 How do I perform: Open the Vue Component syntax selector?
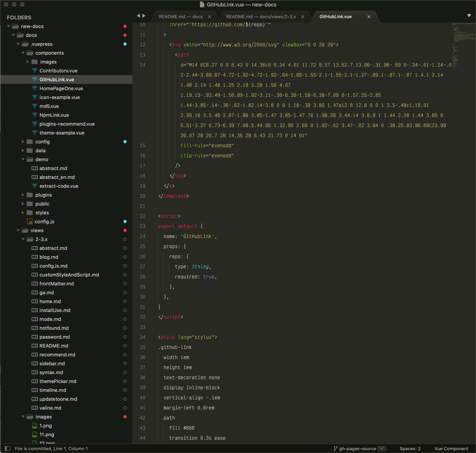click(452, 448)
